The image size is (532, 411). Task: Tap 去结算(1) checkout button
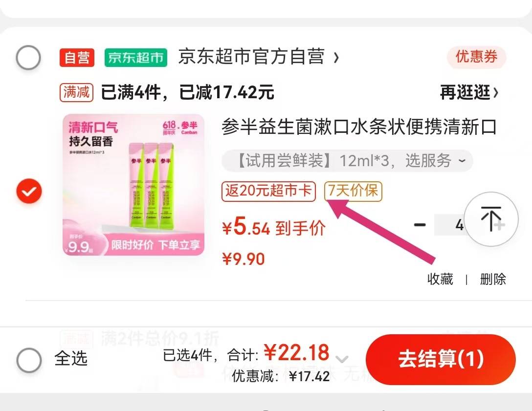441,360
